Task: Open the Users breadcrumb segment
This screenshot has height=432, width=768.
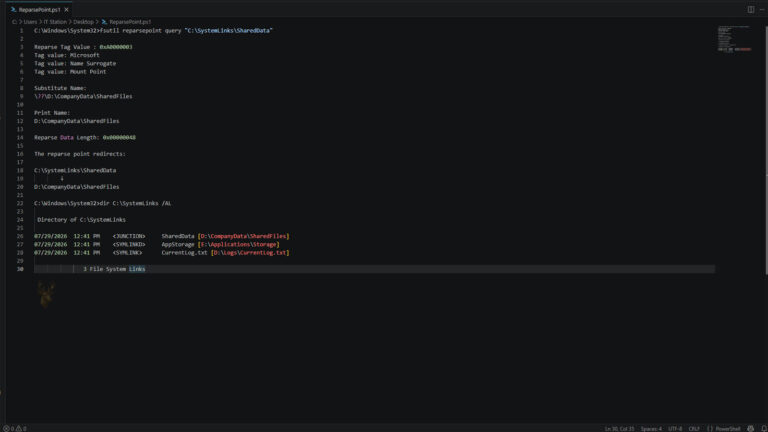Action: 30,22
